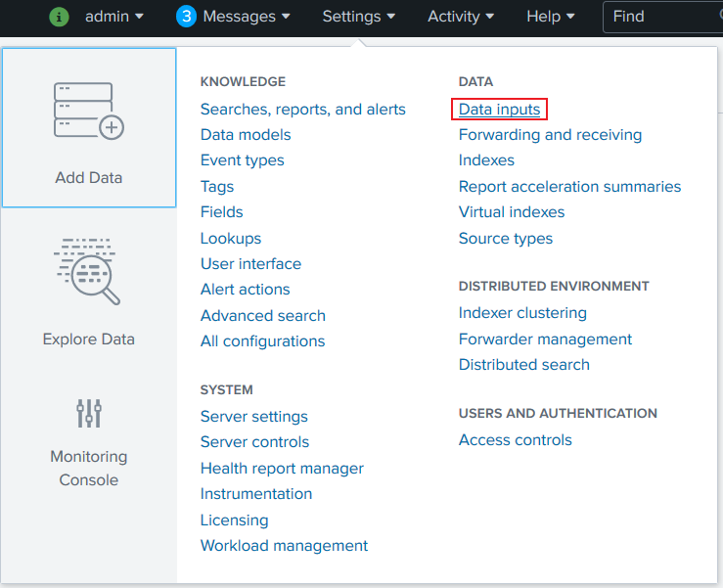
Task: Navigate to Access controls
Action: (x=516, y=440)
